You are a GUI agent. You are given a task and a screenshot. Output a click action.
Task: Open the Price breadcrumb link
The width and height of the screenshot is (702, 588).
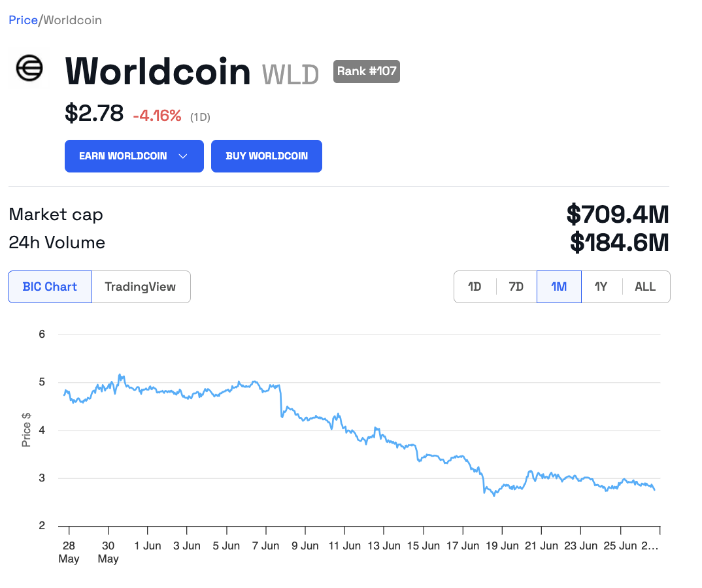[23, 20]
